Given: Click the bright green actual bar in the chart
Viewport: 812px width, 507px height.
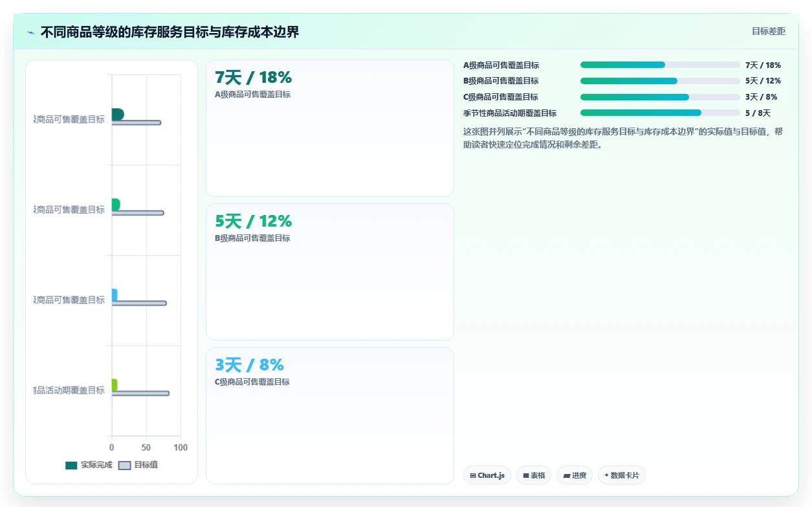Looking at the screenshot, I should click(116, 205).
